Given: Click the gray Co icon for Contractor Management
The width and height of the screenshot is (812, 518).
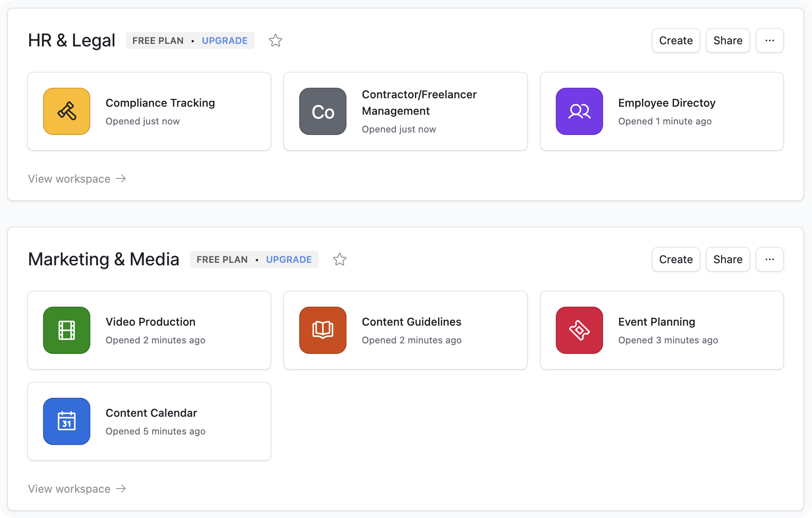Looking at the screenshot, I should coord(323,111).
